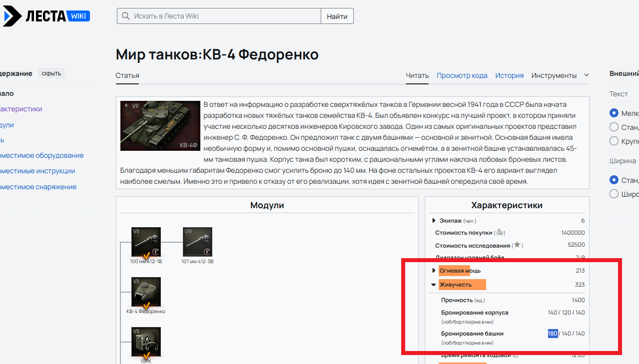This screenshot has width=639, height=364.
Task: Click the silver coin icon beside Стоимость покупки
Action: click(x=500, y=233)
